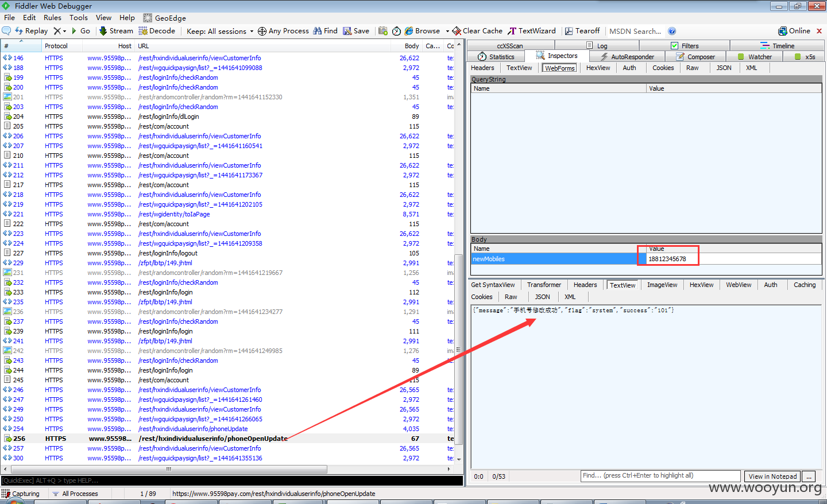Click session 201 image icon
Viewport: 827px width, 504px height.
(7, 97)
